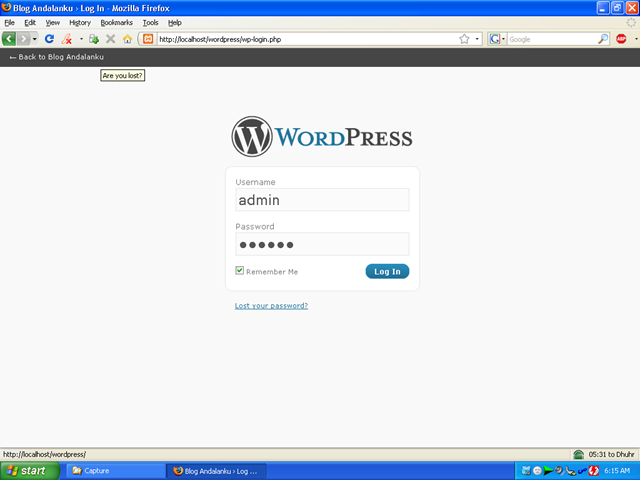Viewport: 640px width, 480px height.
Task: Click the throbber activity icon beside the menu bar
Action: [631, 23]
